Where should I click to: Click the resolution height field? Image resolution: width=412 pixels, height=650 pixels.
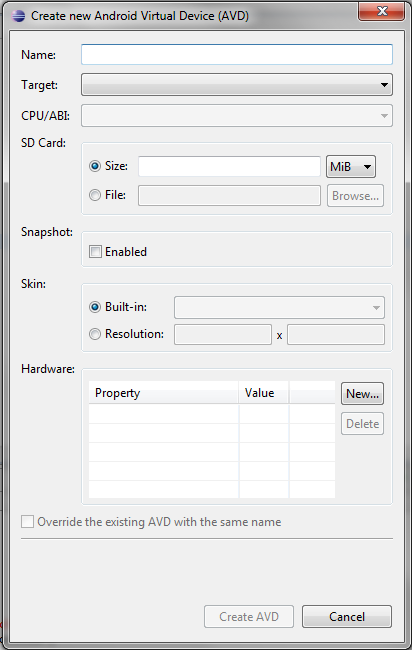(336, 335)
